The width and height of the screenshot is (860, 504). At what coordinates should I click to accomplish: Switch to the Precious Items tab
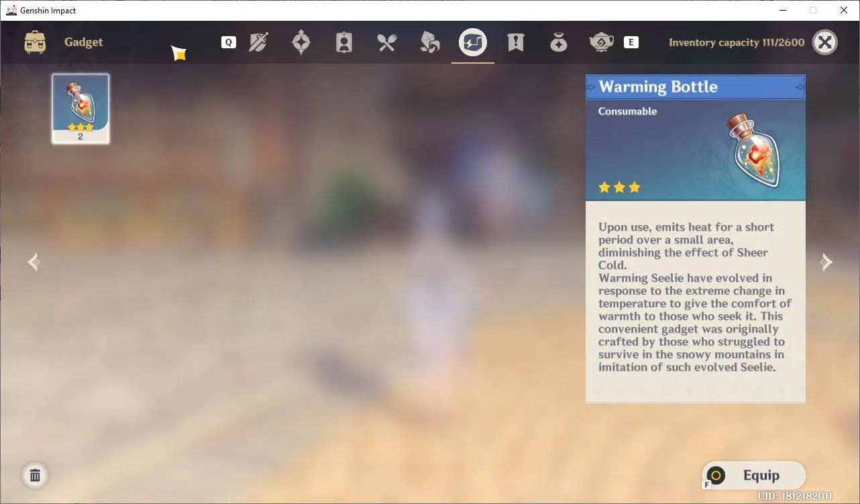click(x=558, y=42)
